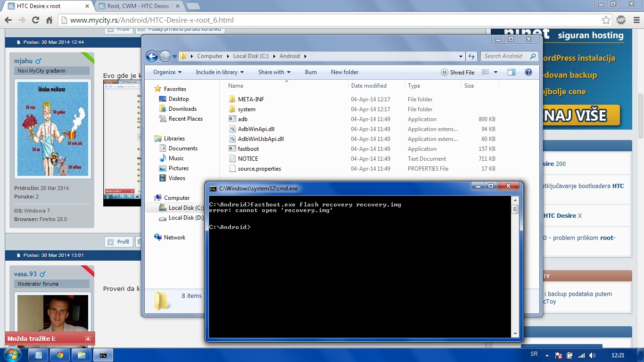This screenshot has height=362, width=644.
Task: Open Chrome from the taskbar
Action: 60,355
